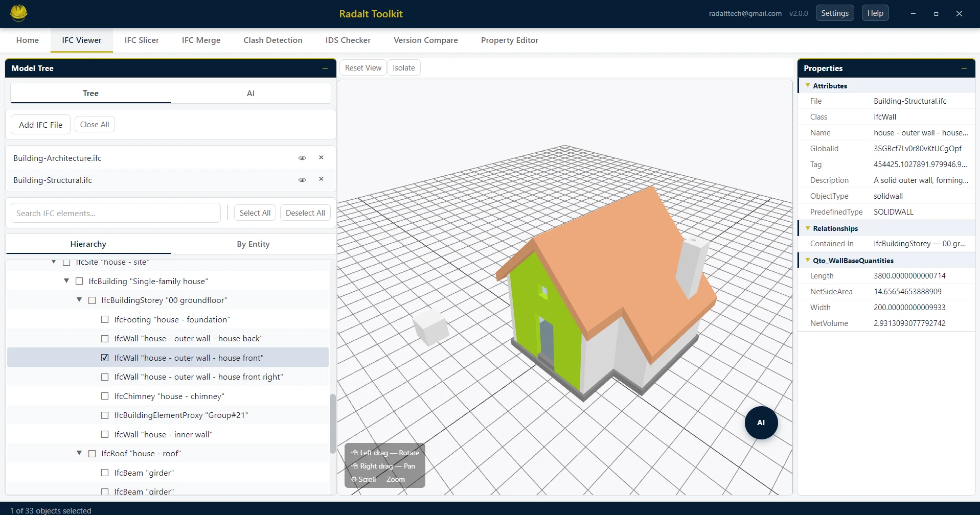Check the outer wall house front right checkbox
980x515 pixels.
coord(105,377)
